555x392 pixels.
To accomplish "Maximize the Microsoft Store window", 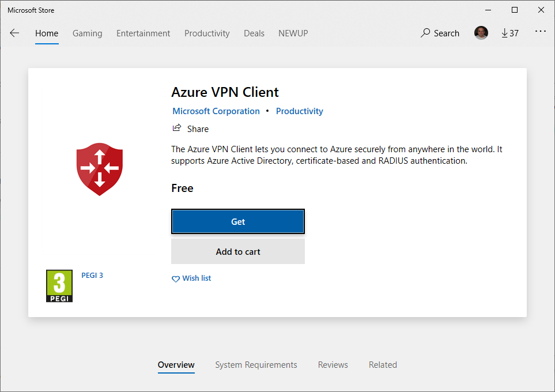I will (x=515, y=10).
